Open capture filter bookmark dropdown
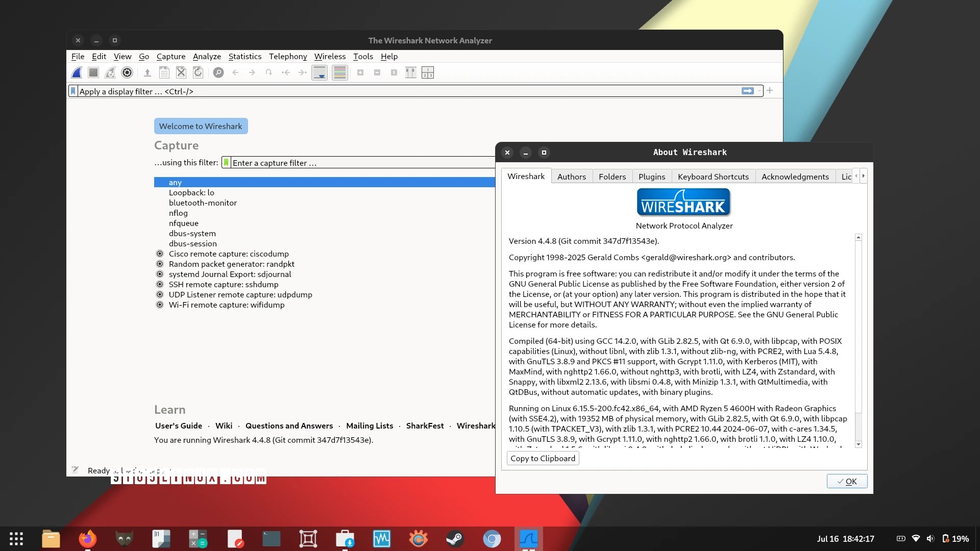 click(226, 162)
